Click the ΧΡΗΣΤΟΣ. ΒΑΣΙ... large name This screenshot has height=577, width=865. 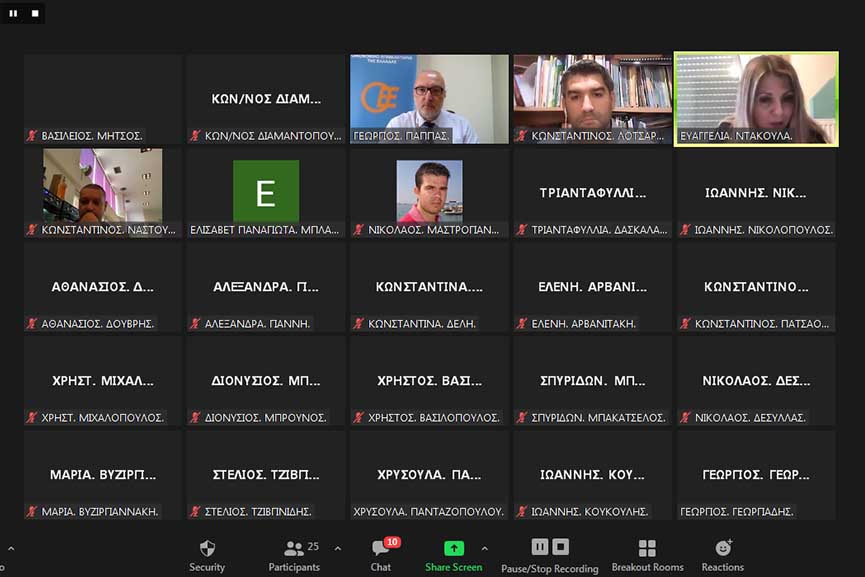pyautogui.click(x=429, y=381)
